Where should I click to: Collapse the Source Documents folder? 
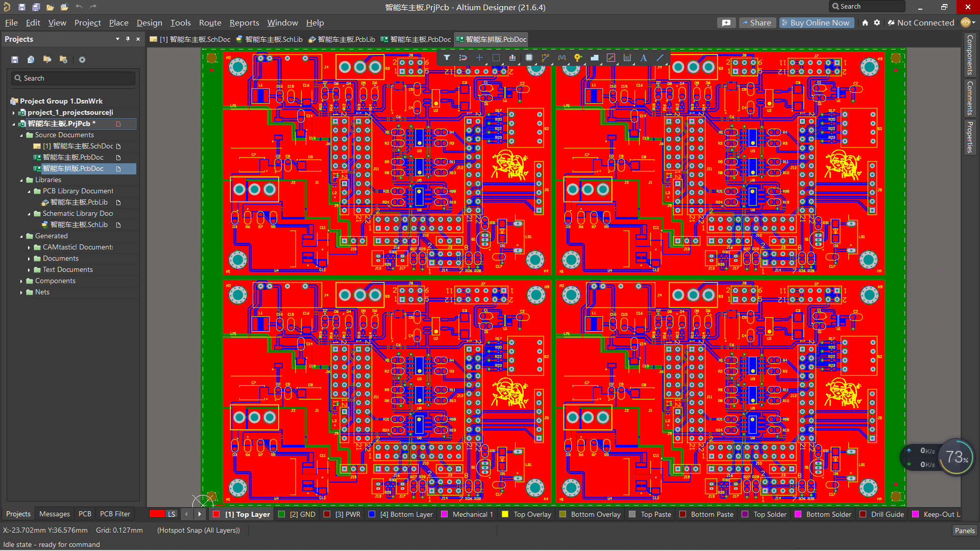[22, 135]
